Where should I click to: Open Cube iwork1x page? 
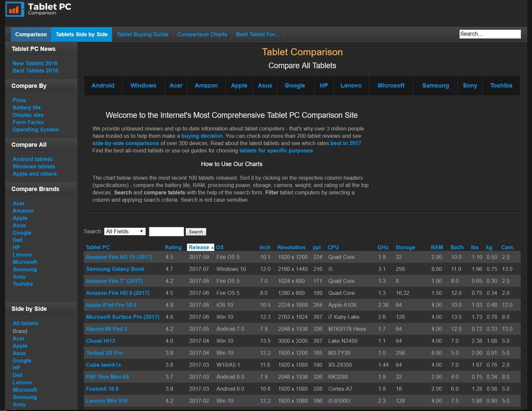(103, 365)
